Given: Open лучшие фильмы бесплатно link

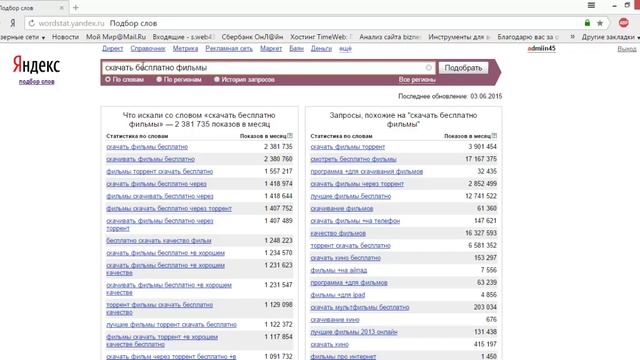Looking at the screenshot, I should pos(351,196).
